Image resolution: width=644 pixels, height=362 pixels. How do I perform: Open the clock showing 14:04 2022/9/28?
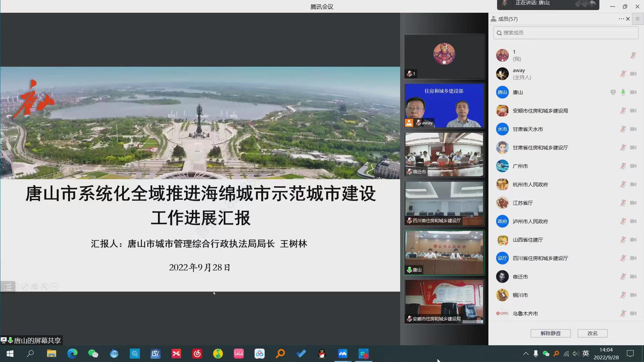pyautogui.click(x=606, y=354)
